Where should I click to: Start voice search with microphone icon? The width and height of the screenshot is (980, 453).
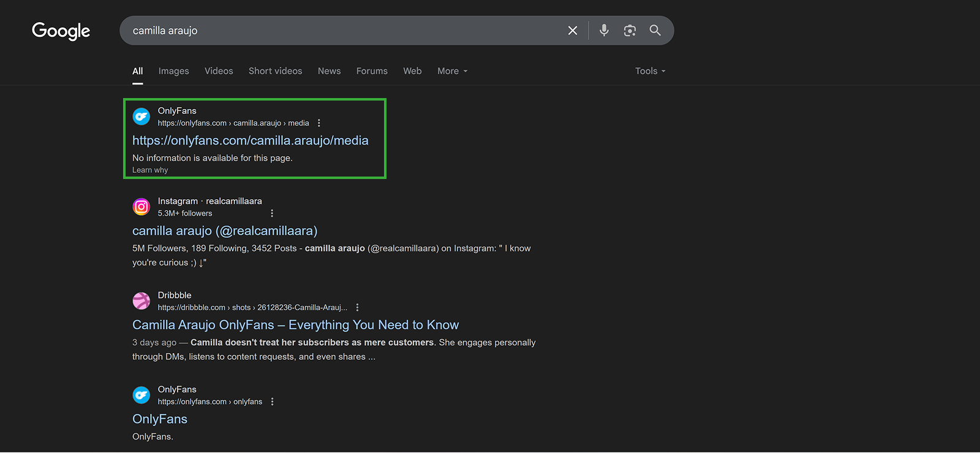pyautogui.click(x=604, y=30)
